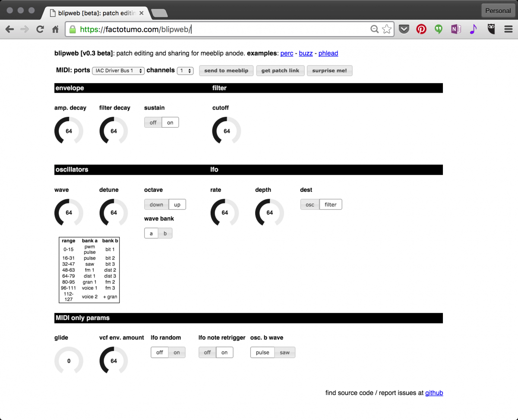
Task: Switch lfo random on
Action: click(177, 352)
